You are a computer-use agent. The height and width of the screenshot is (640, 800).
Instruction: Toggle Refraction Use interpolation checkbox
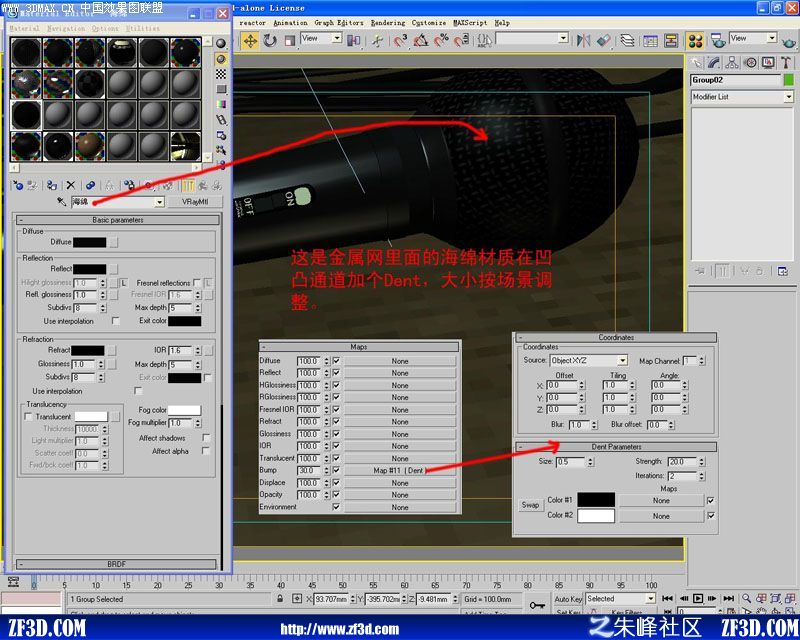138,391
